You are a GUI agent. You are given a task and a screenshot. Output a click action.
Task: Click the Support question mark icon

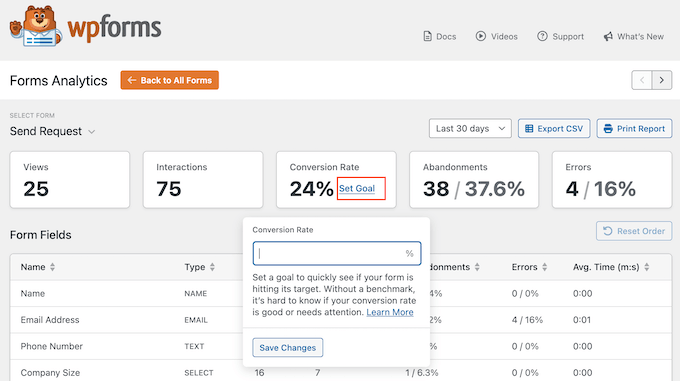point(542,36)
